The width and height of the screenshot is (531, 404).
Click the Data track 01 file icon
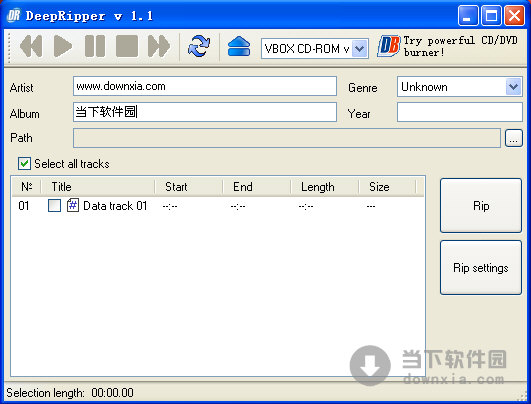pos(72,205)
